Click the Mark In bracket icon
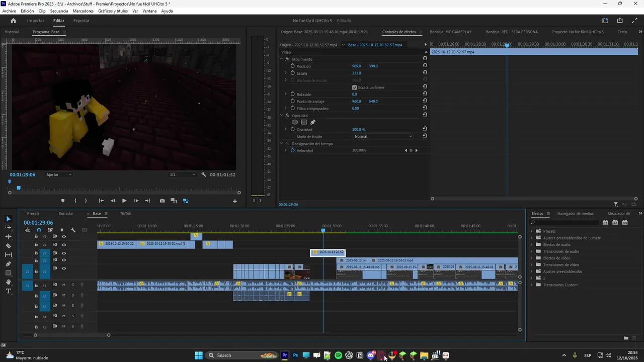Screen dimensions: 644x362 coord(75,201)
